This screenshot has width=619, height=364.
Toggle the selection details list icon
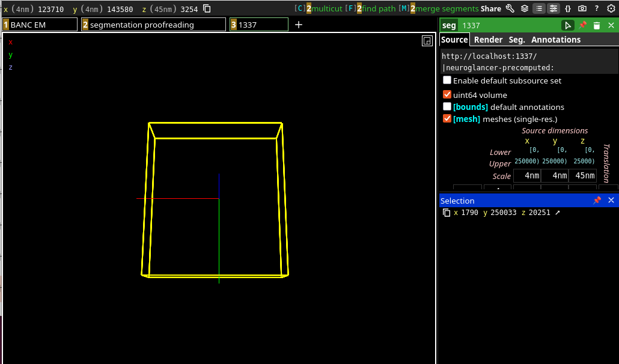539,8
